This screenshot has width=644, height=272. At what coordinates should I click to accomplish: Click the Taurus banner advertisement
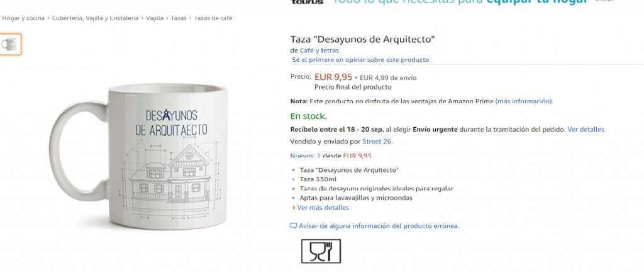(x=452, y=3)
